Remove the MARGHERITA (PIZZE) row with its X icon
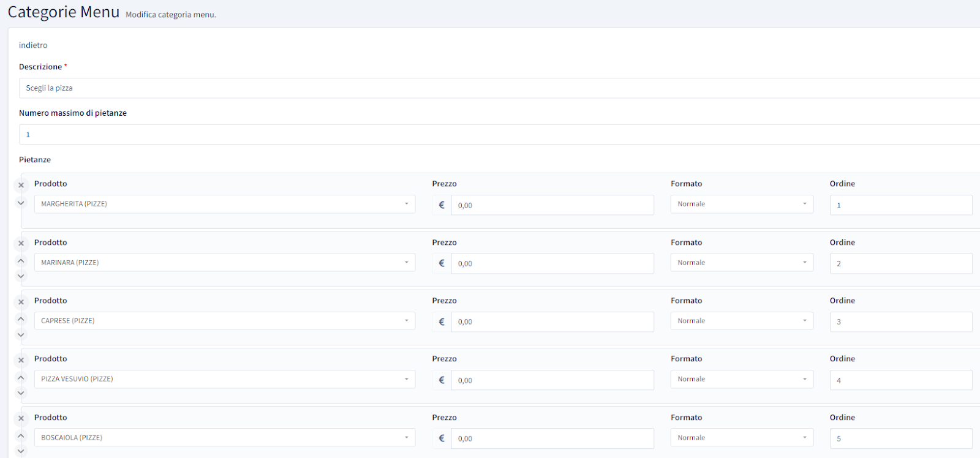The height and width of the screenshot is (458, 980). coord(21,185)
